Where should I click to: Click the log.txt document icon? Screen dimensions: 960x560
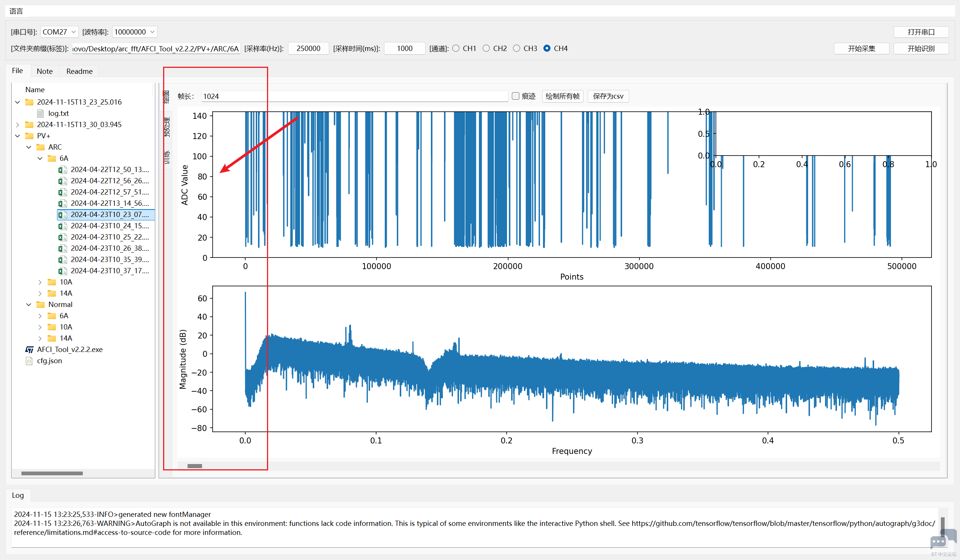coord(40,114)
